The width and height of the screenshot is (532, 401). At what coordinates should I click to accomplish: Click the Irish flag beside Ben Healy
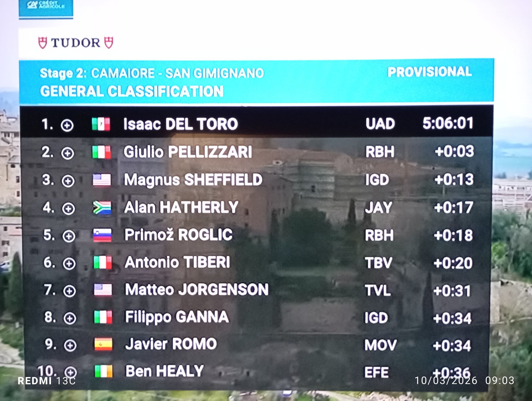[103, 371]
